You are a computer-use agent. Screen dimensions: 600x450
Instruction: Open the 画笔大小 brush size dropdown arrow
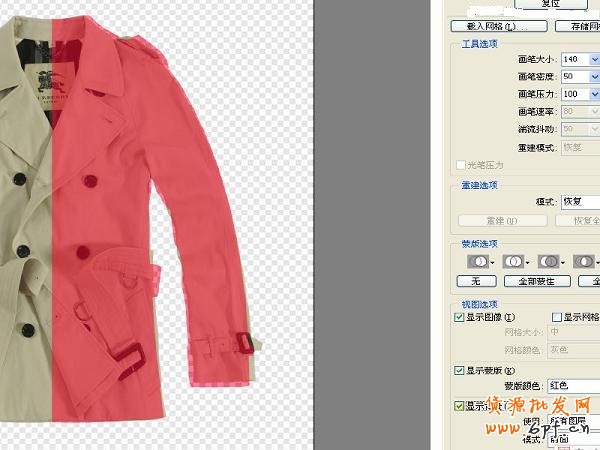(594, 60)
